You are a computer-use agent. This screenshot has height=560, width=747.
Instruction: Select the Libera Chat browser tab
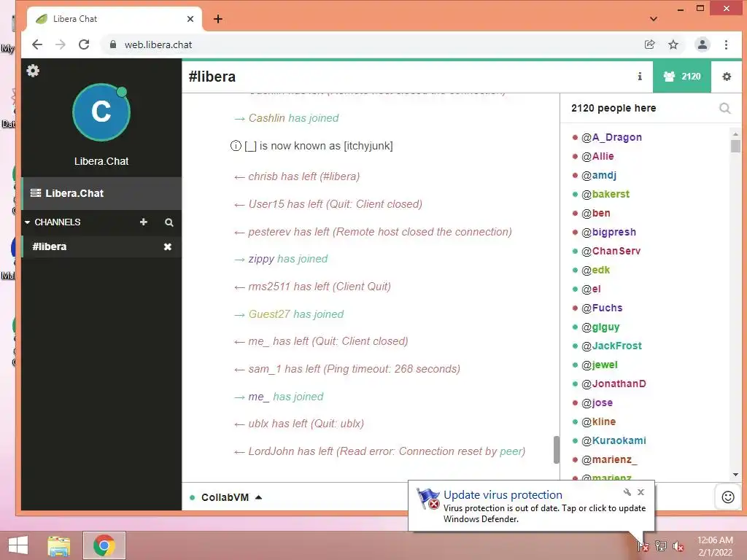coord(115,19)
